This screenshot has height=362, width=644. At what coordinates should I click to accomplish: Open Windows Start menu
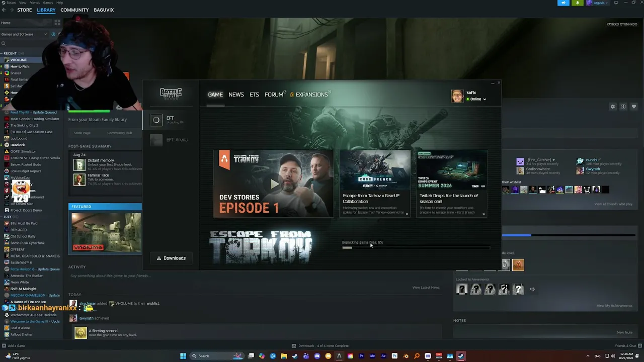pyautogui.click(x=183, y=356)
